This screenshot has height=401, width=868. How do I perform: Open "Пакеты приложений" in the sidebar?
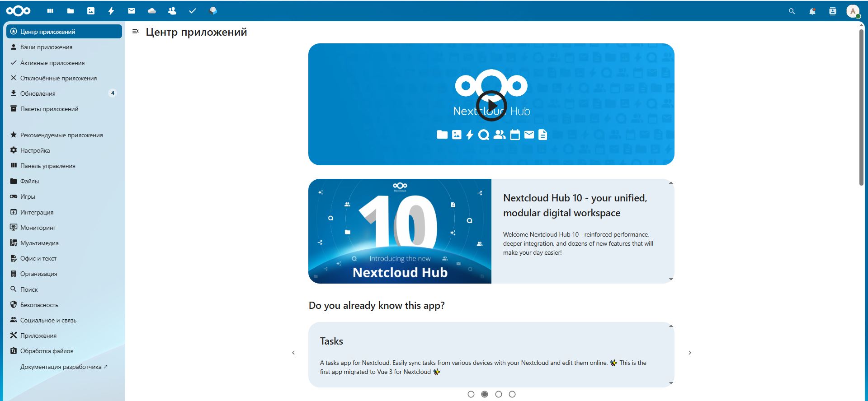64,109
